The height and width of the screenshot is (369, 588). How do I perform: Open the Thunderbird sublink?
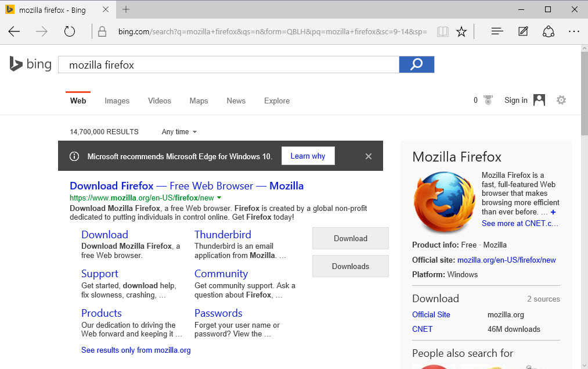(223, 235)
